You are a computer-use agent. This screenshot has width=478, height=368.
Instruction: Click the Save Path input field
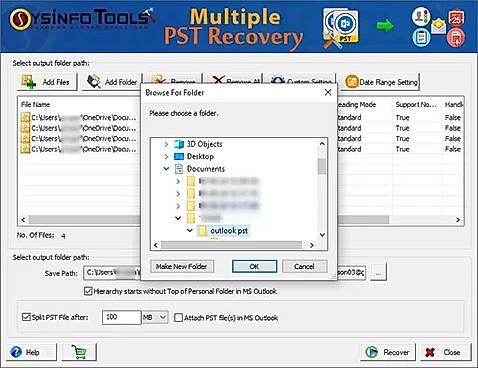(x=225, y=273)
